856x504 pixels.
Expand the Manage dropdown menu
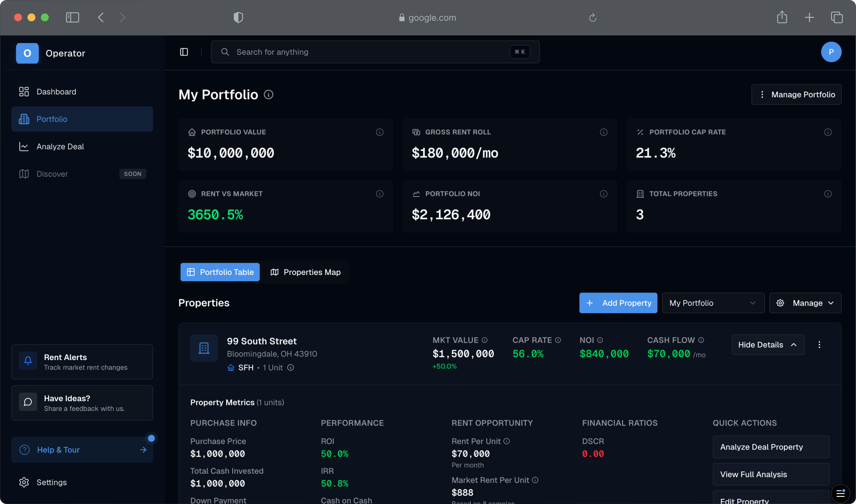coord(805,303)
